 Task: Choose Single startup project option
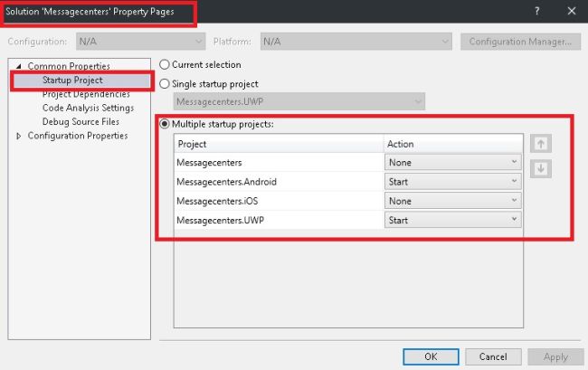click(165, 84)
